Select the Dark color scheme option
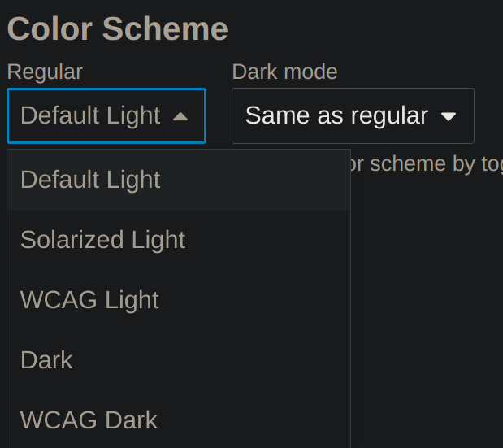The width and height of the screenshot is (503, 448). click(x=46, y=360)
